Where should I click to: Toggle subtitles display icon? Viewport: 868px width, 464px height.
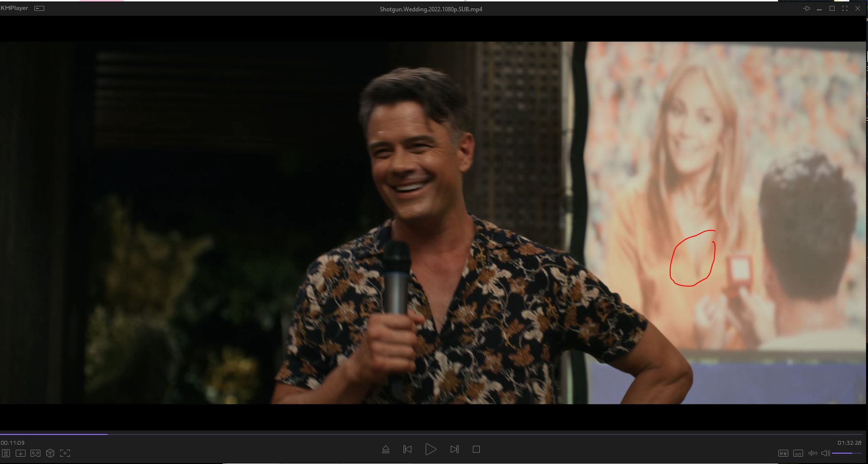tap(798, 453)
